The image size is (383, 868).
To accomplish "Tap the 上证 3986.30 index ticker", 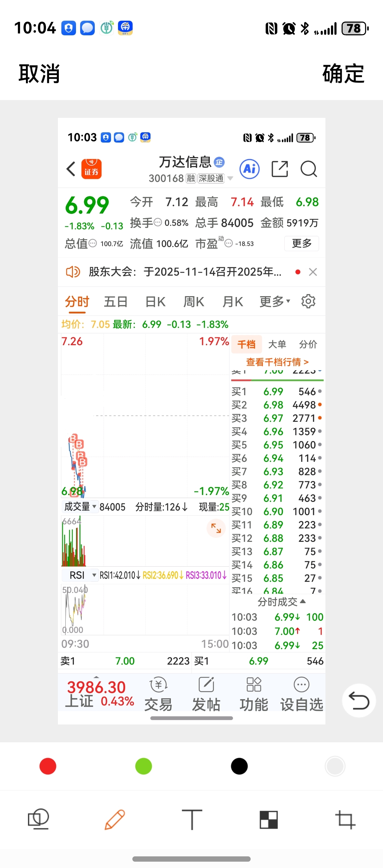I will 100,694.
